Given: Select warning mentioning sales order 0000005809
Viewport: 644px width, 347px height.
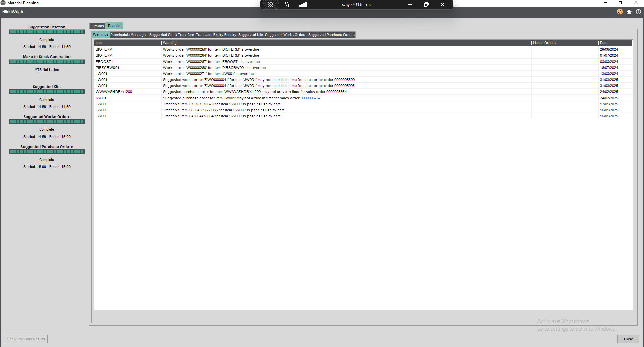Looking at the screenshot, I should point(363,80).
